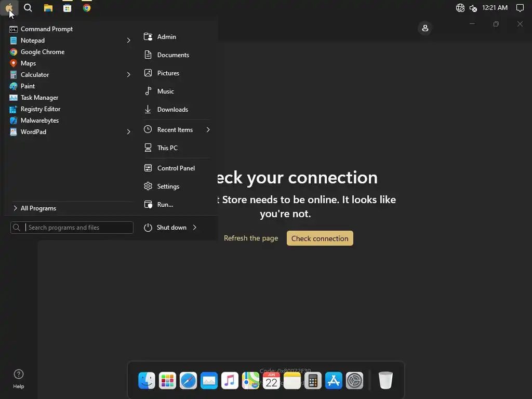
Task: Open Calendar icon showing 22 in dock
Action: (271, 380)
